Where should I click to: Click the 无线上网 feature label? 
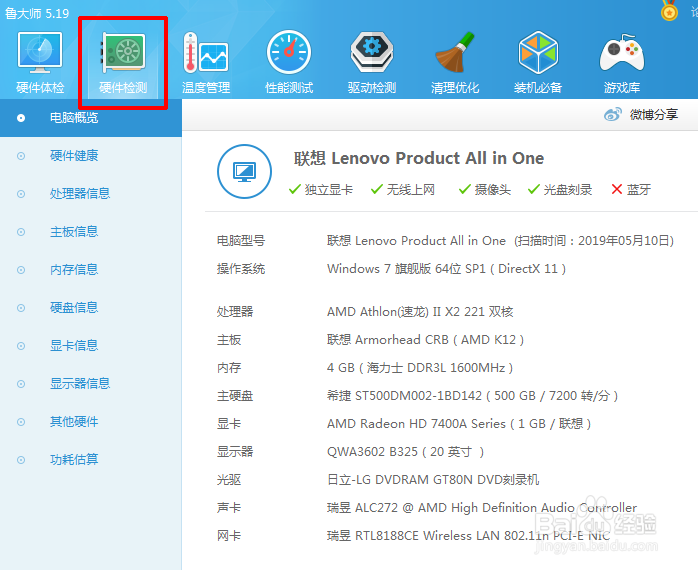tap(410, 190)
